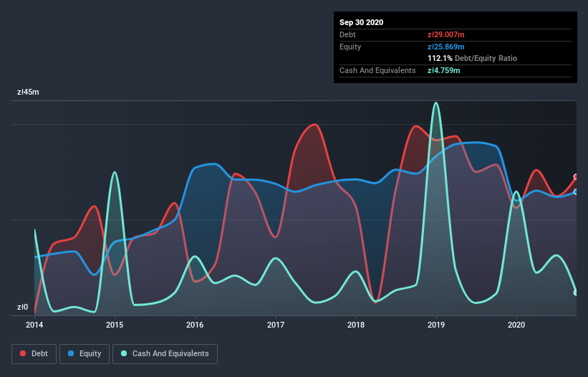Viewport: 588px width, 377px height.
Task: Select the 2018 x-axis label
Action: coord(356,325)
